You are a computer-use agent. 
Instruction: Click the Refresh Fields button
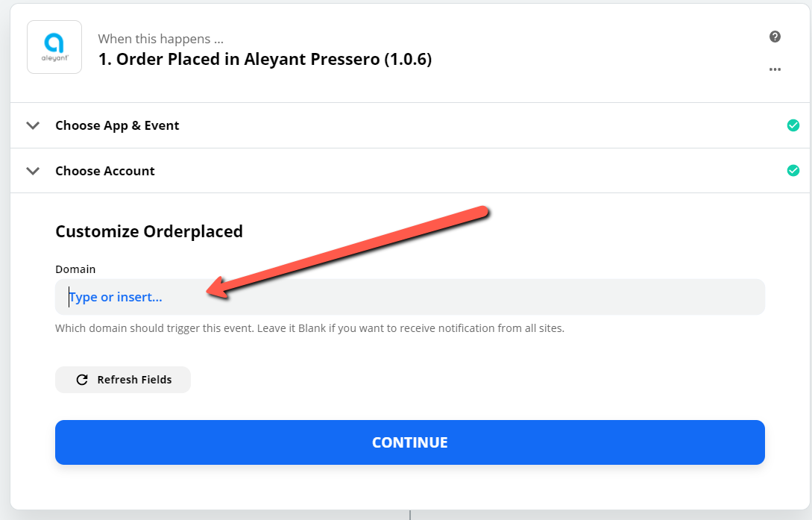(x=123, y=380)
